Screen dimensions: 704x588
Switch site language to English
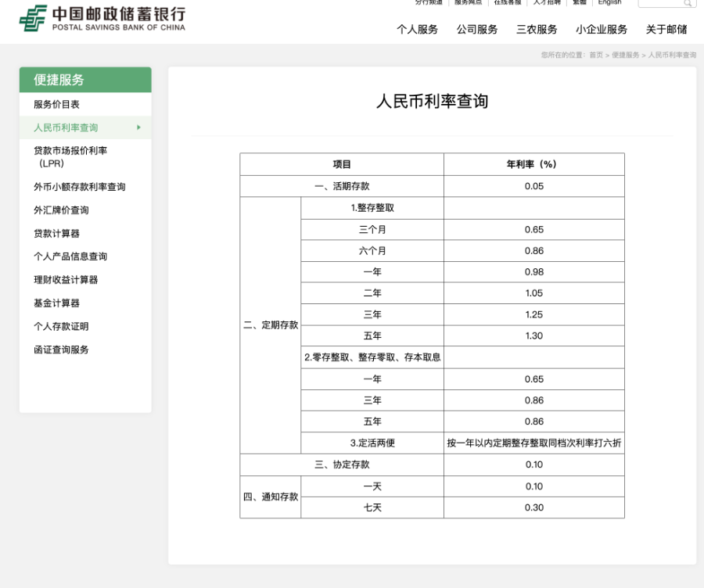609,2
